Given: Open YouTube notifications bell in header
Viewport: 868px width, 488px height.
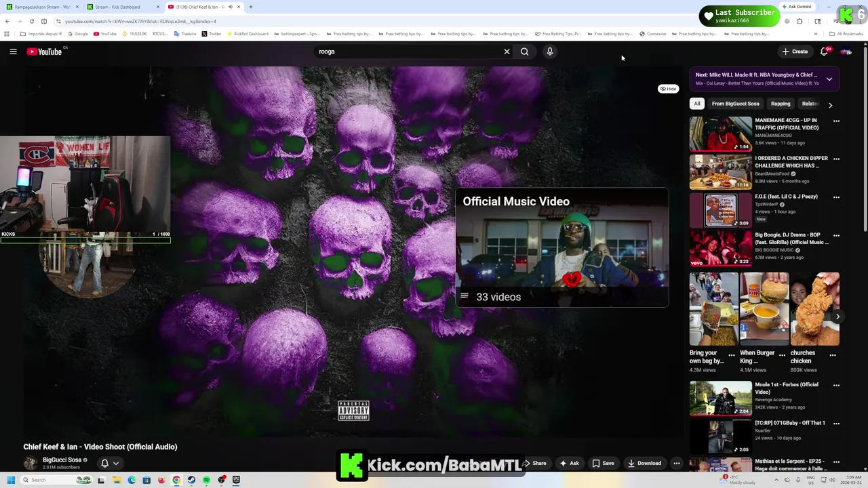Looking at the screenshot, I should pos(825,52).
